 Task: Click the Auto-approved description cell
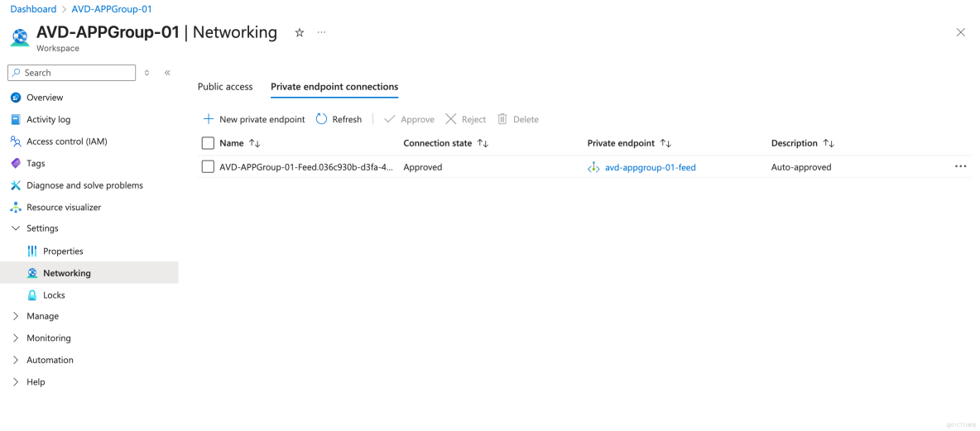click(802, 167)
